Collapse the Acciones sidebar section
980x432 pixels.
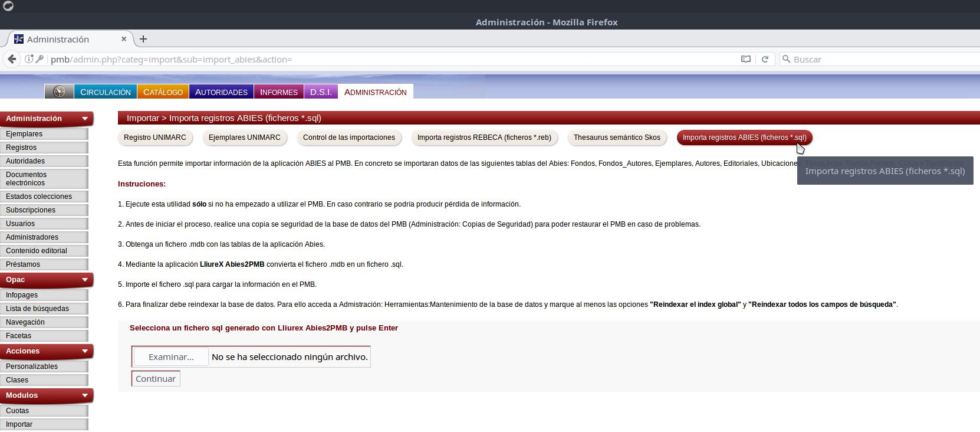coord(85,351)
